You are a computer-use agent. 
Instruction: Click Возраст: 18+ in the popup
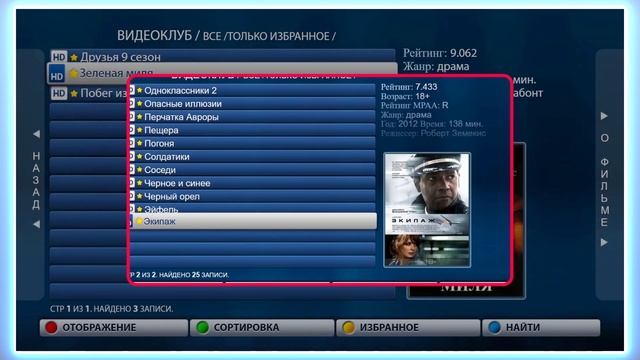coord(405,96)
